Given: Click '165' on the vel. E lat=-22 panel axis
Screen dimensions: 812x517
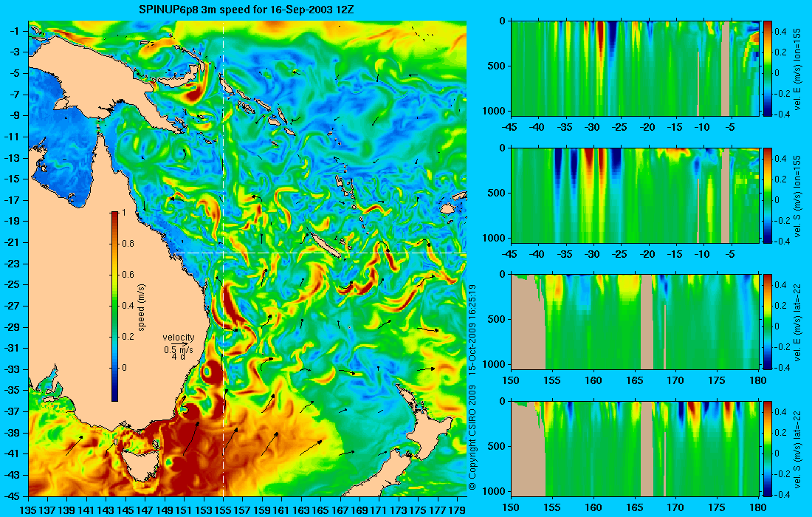Looking at the screenshot, I should [634, 381].
